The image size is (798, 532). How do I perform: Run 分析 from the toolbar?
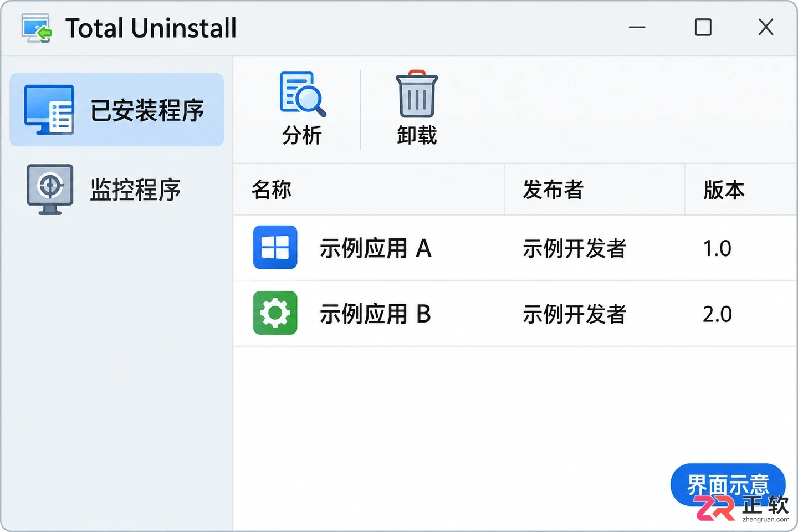(x=302, y=109)
